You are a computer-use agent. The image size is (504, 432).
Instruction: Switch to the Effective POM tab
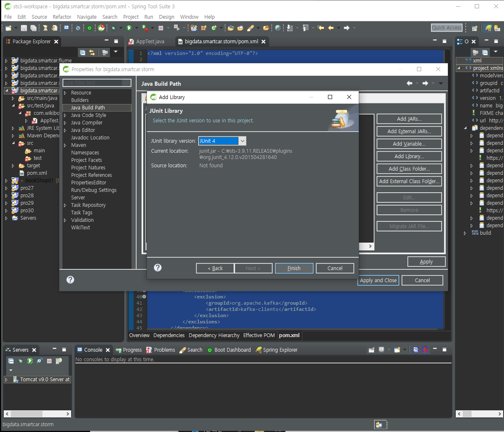tap(259, 335)
